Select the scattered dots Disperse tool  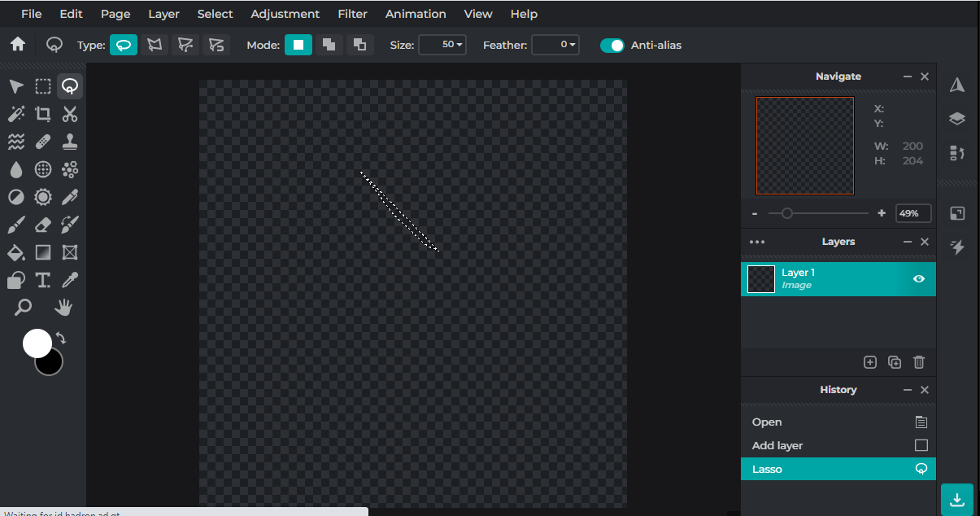pos(70,170)
